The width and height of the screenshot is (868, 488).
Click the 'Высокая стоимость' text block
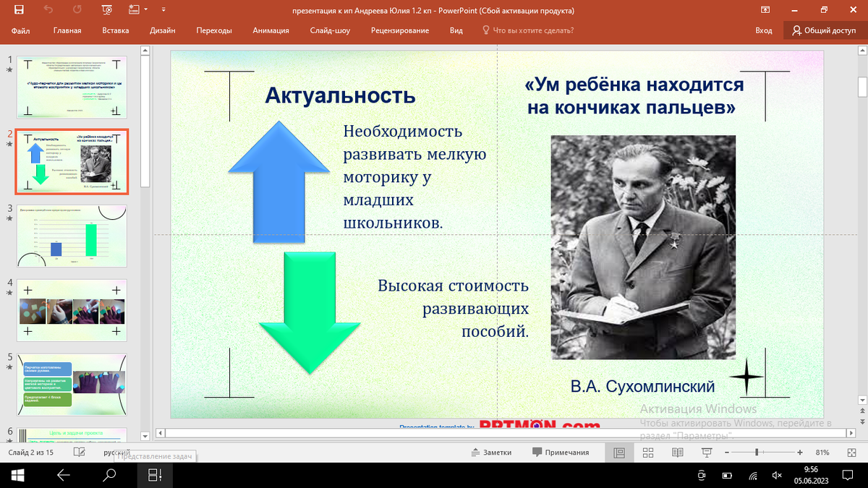click(x=453, y=309)
